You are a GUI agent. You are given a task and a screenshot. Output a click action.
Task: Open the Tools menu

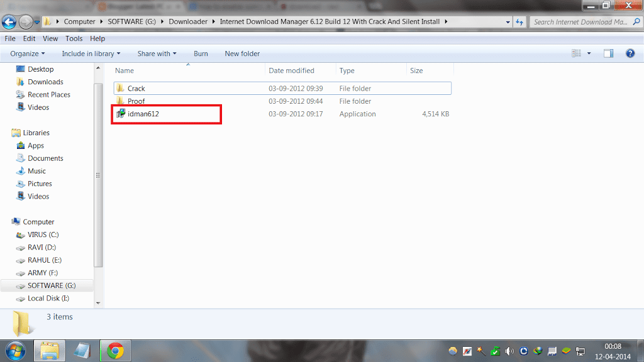coord(74,38)
